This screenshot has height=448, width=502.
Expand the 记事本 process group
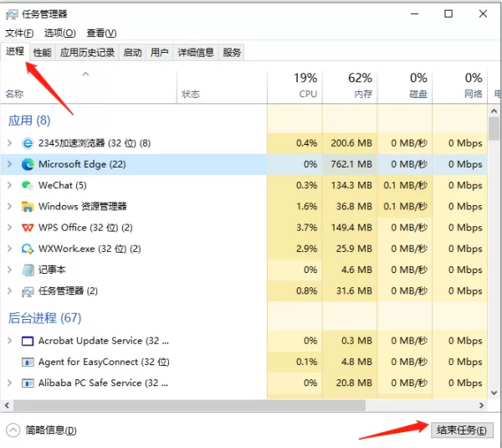(9, 270)
